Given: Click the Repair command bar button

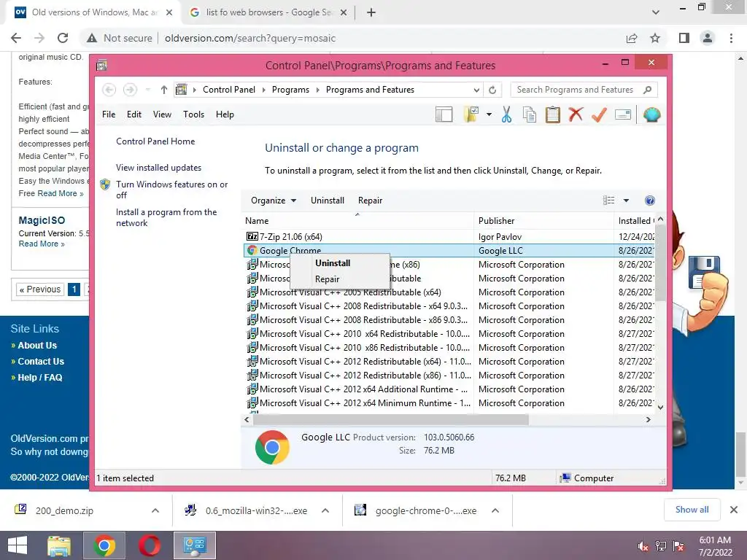Looking at the screenshot, I should pyautogui.click(x=370, y=201).
